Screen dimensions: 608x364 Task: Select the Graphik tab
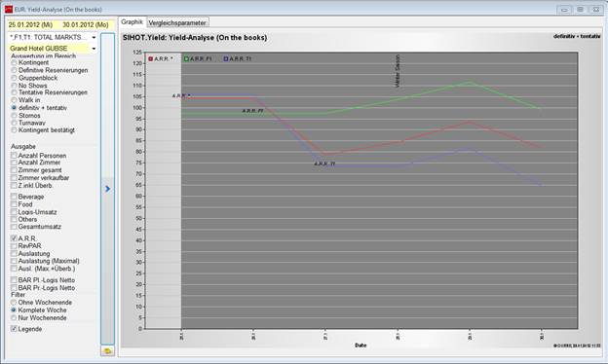coord(132,22)
